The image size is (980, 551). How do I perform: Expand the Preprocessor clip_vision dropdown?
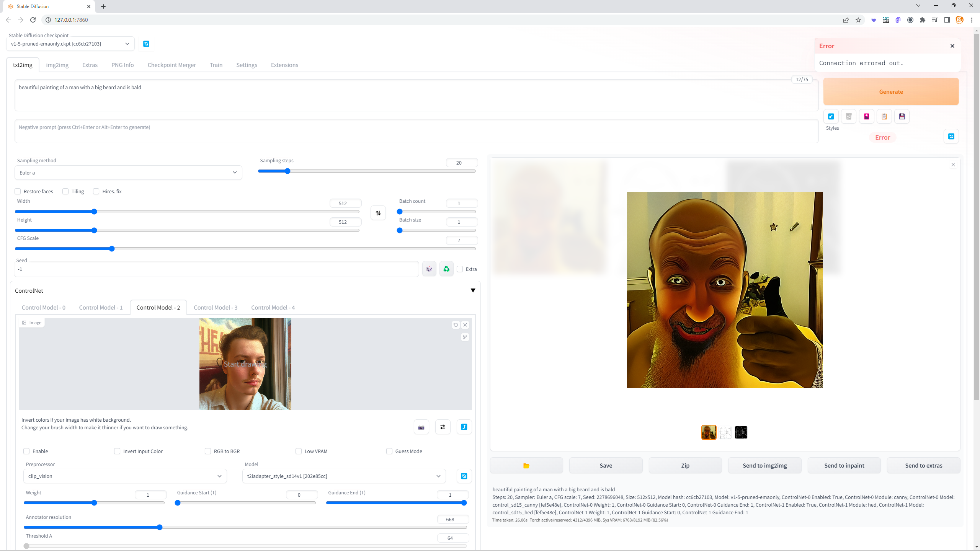click(x=125, y=476)
